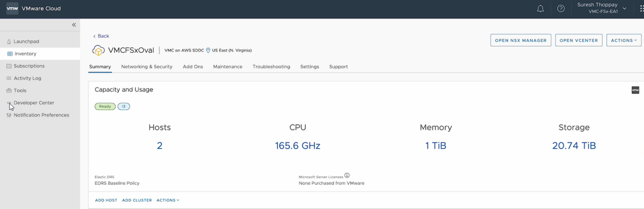Click the VMware Cloud vmw logo
The width and height of the screenshot is (644, 209).
coord(12,9)
